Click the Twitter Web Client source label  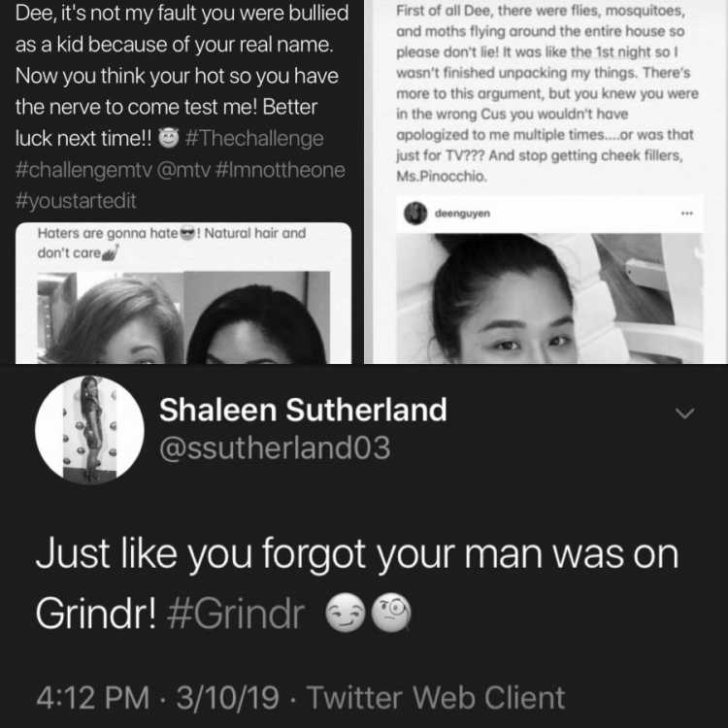pyautogui.click(x=436, y=697)
